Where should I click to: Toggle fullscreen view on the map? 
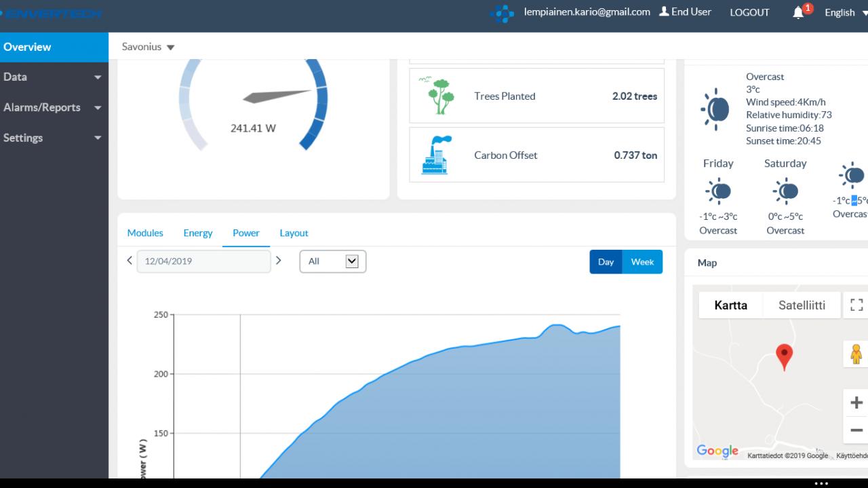tap(856, 305)
